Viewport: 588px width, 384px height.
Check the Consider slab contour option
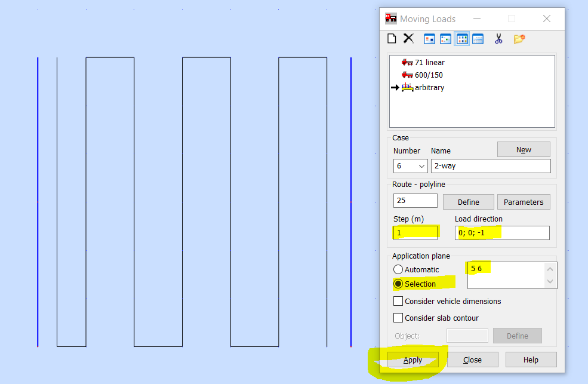click(398, 318)
